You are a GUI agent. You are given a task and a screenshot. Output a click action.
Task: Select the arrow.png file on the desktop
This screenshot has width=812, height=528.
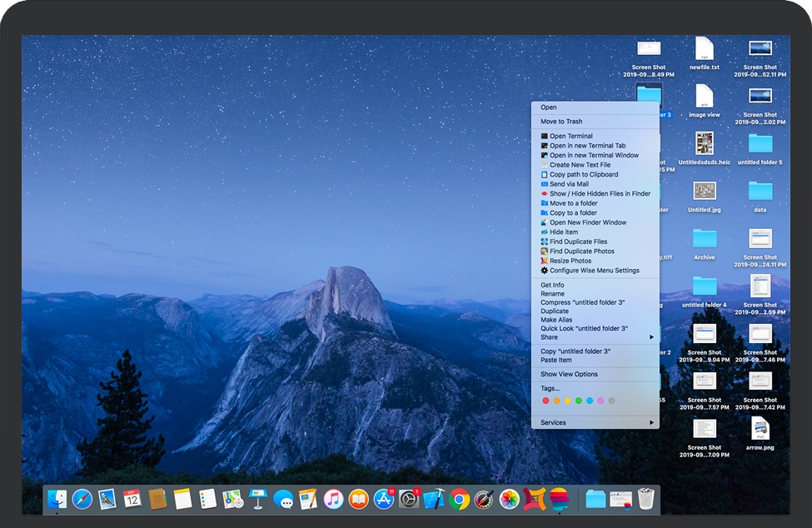tap(760, 431)
